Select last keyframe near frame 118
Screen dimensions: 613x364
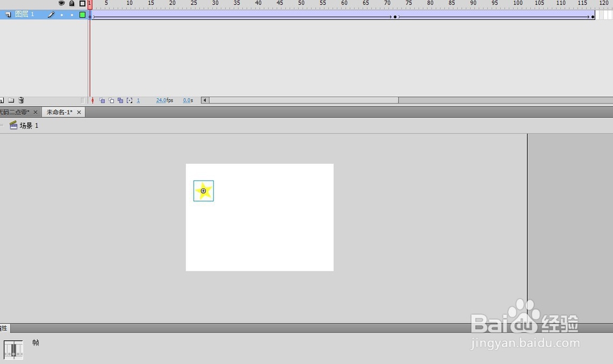[593, 15]
